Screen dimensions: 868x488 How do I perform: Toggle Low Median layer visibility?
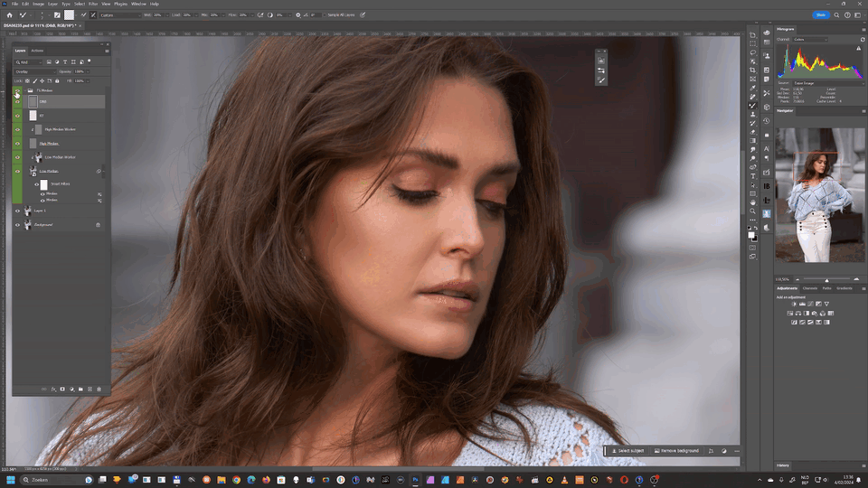click(x=17, y=171)
